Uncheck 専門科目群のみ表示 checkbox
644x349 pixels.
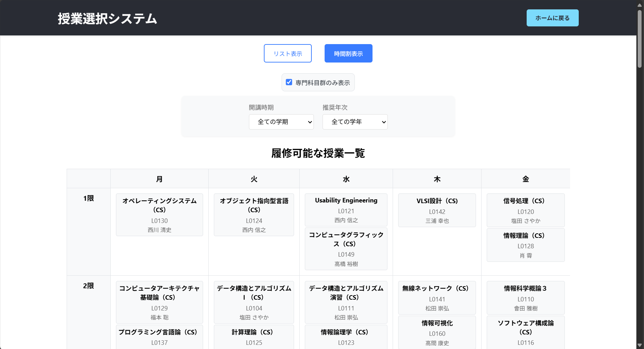288,82
